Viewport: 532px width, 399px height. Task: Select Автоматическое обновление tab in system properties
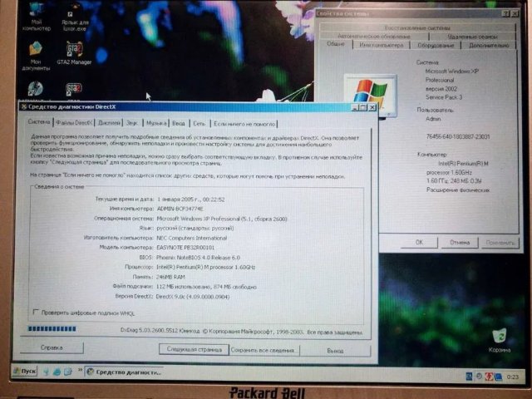point(374,37)
